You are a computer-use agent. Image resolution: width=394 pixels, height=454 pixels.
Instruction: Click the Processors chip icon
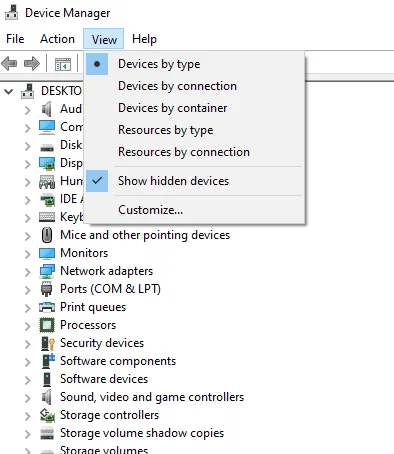[x=47, y=325]
